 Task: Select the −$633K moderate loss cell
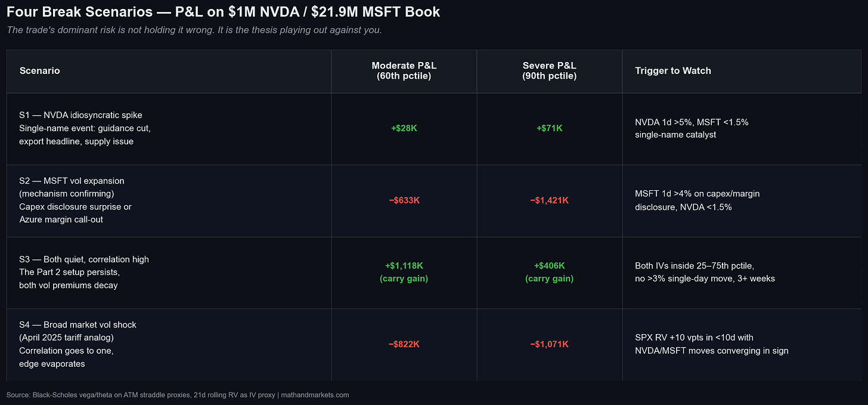(404, 200)
